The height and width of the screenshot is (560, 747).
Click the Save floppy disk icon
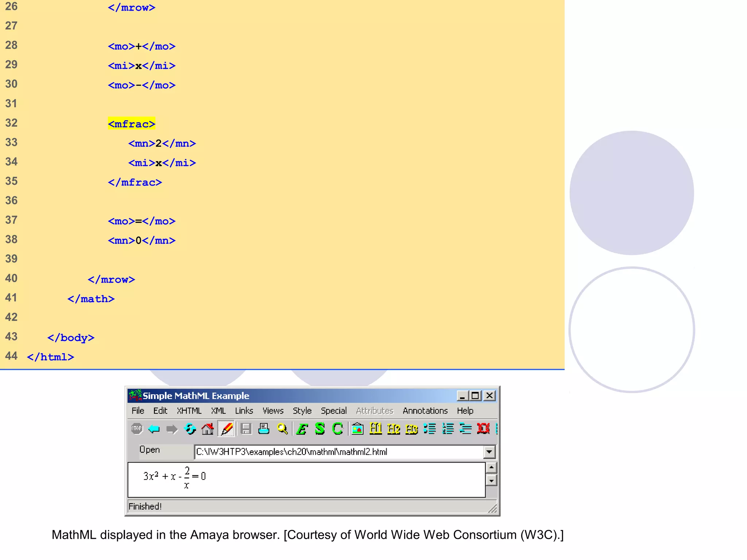click(x=246, y=429)
